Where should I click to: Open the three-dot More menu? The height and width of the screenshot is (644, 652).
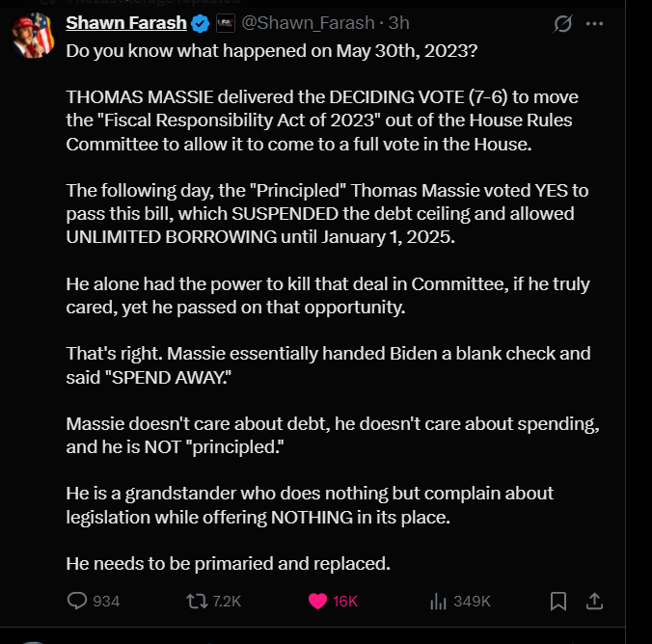[x=594, y=23]
